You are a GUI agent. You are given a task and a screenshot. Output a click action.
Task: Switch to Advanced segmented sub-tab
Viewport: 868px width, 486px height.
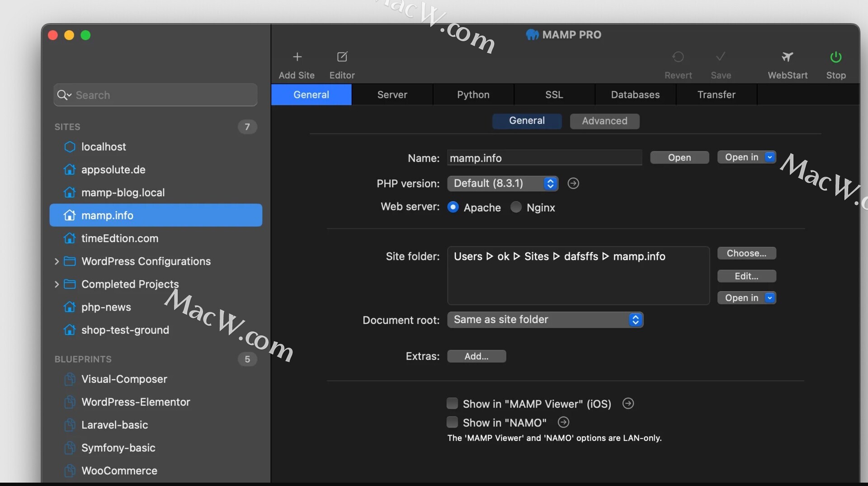(x=604, y=121)
